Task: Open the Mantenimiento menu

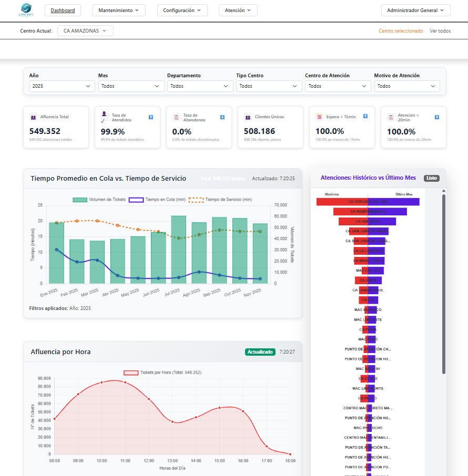Action: click(x=118, y=10)
